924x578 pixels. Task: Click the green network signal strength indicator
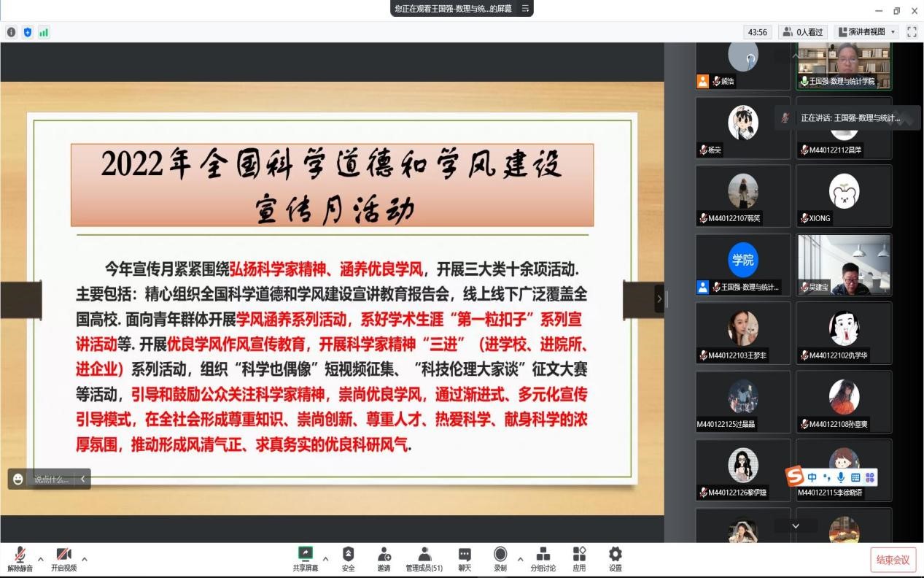(44, 32)
